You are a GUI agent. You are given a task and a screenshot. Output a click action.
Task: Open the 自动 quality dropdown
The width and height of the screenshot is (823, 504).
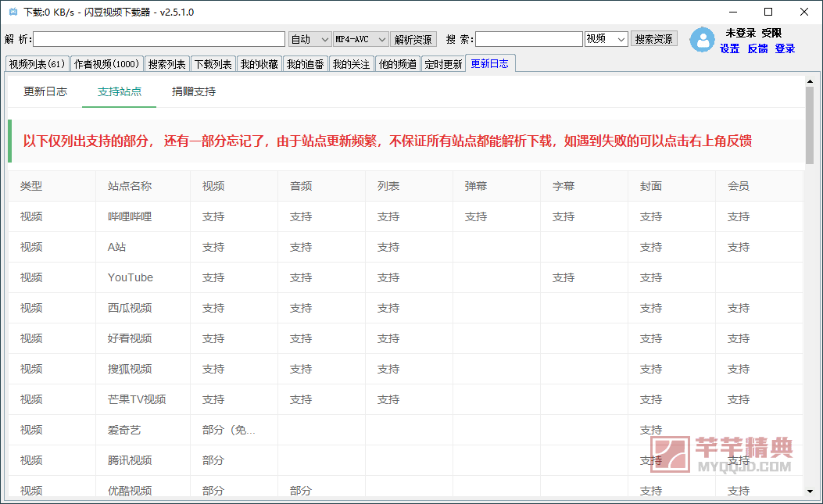click(310, 39)
